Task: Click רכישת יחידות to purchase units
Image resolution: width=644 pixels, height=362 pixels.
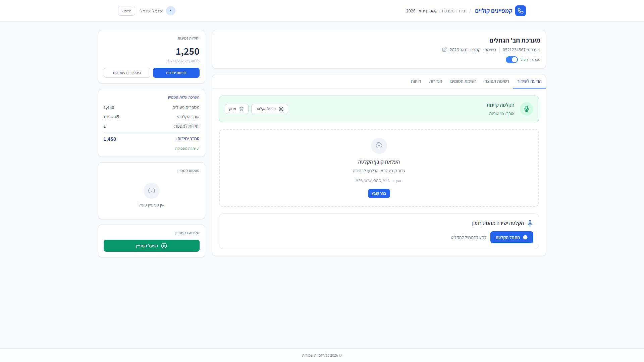Action: (176, 73)
